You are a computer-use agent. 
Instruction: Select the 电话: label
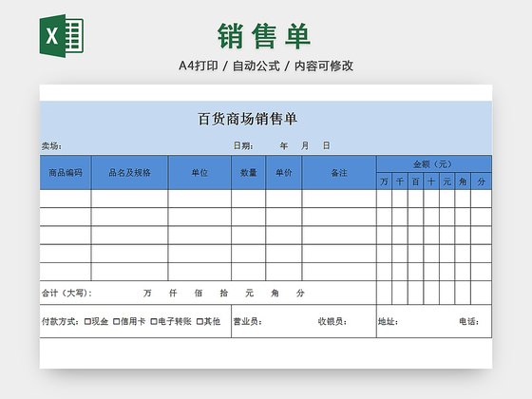469,321
